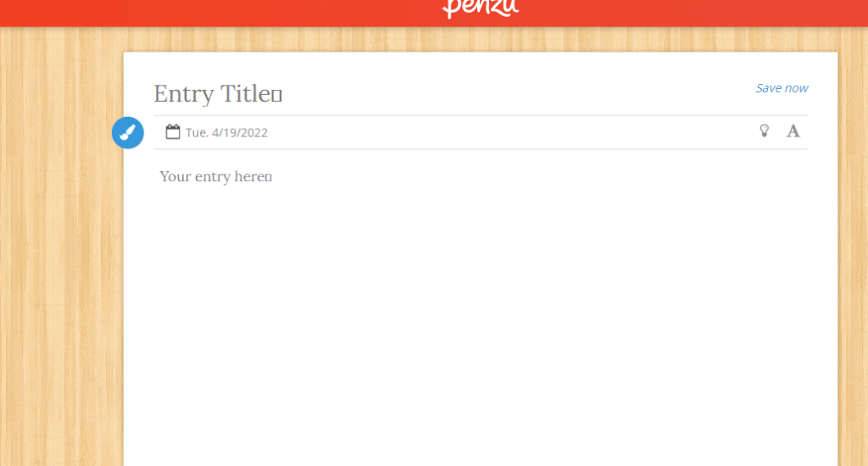Focus the 'Entry Title' heading field
Image resolution: width=868 pixels, height=466 pixels.
pyautogui.click(x=217, y=93)
